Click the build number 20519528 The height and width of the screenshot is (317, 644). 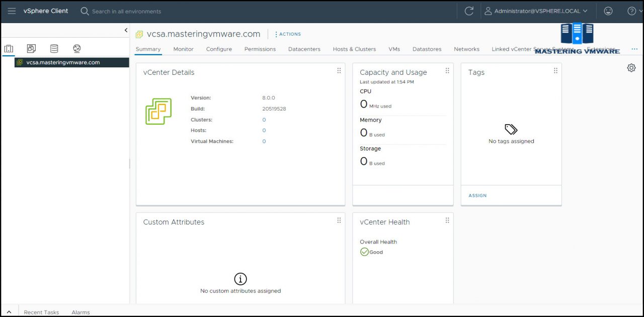coord(274,109)
